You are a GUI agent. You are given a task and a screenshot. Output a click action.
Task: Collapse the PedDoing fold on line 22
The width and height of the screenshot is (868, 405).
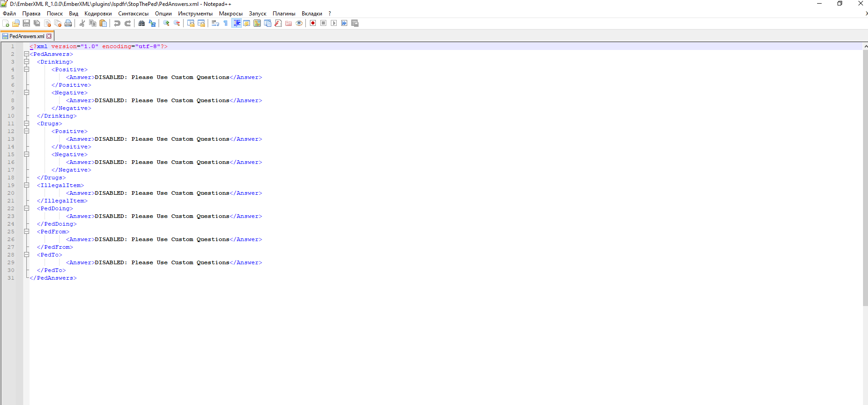[x=26, y=208]
